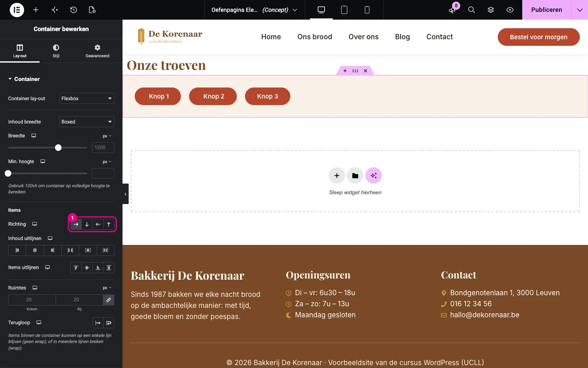Click the AI builder sparkle button in drop area
The image size is (588, 368).
click(x=374, y=176)
